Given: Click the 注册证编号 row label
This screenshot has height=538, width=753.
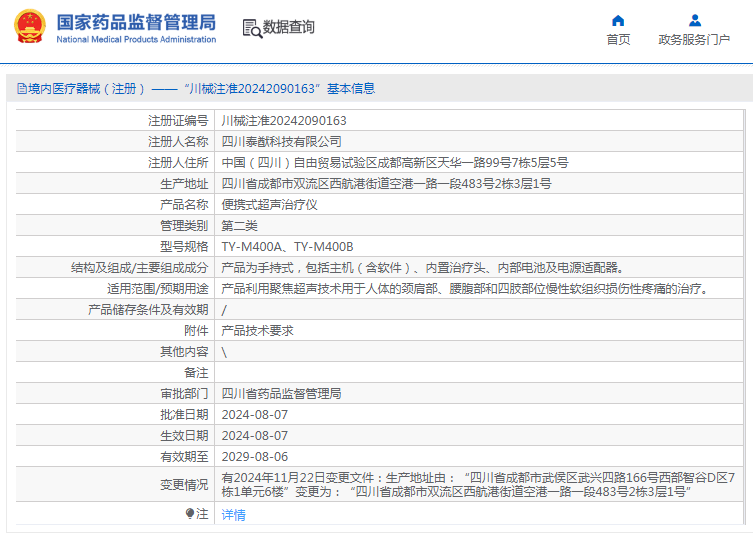Looking at the screenshot, I should (x=178, y=121).
